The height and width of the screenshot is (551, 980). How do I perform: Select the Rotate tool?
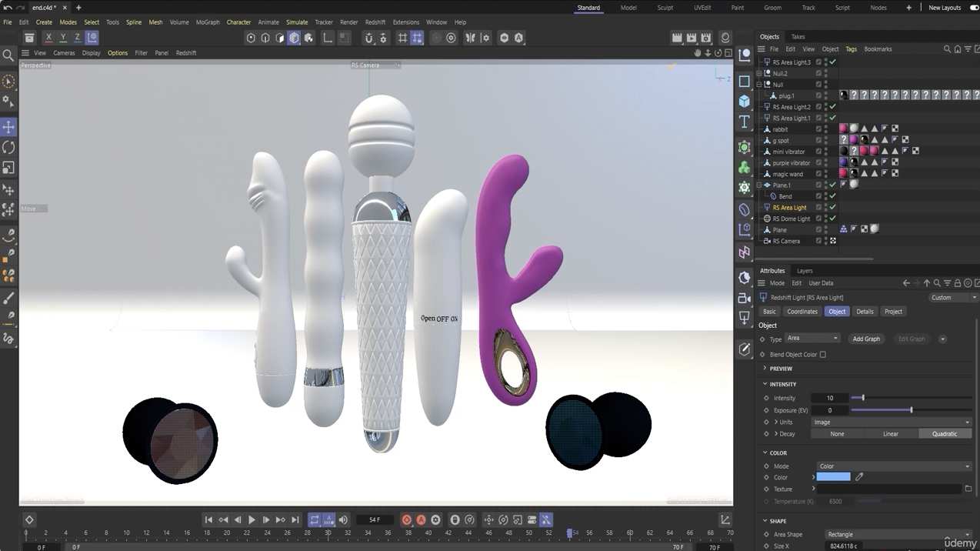[8, 147]
